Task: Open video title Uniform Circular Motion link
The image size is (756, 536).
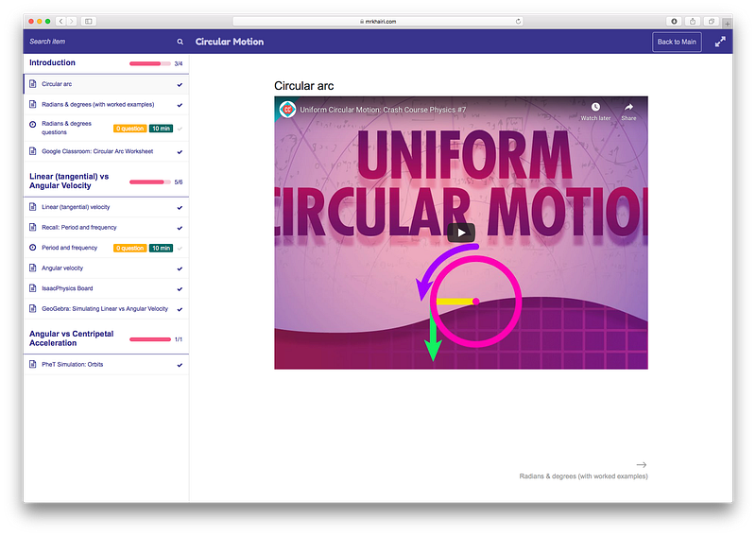Action: point(383,110)
